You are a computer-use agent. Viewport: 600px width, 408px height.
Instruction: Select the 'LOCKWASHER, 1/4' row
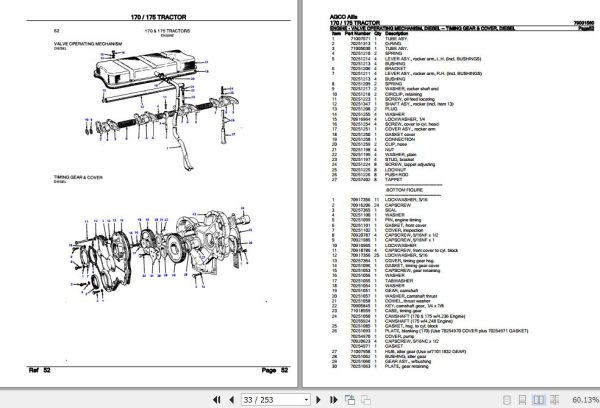(x=378, y=119)
